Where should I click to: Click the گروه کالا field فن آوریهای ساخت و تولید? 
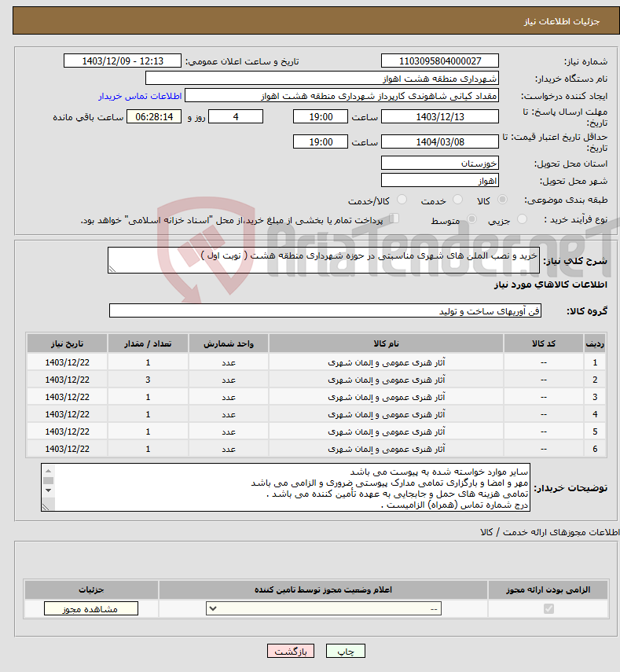[x=325, y=310]
